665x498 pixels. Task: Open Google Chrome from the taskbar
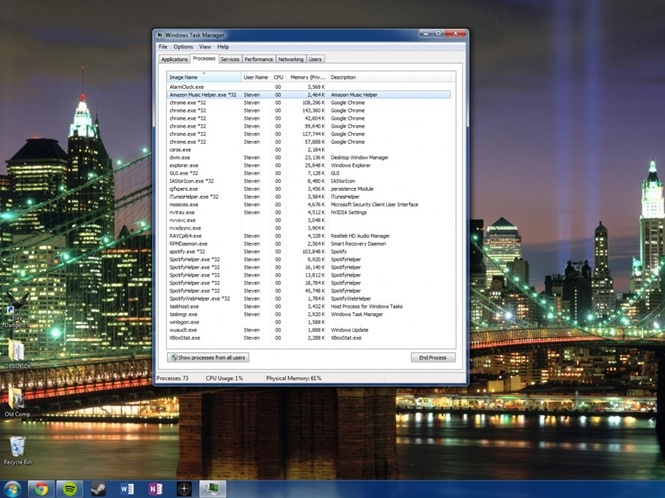(40, 489)
